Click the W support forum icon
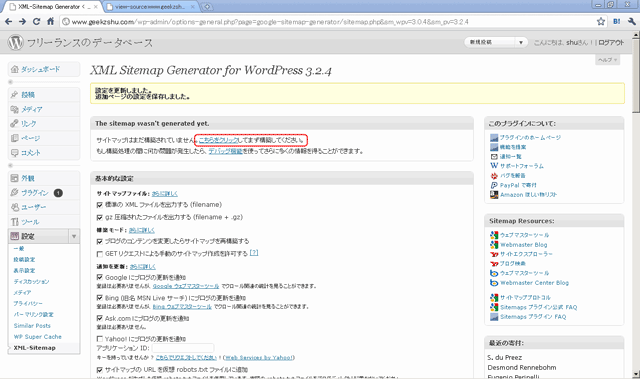This screenshot has width=640, height=379. 494,166
